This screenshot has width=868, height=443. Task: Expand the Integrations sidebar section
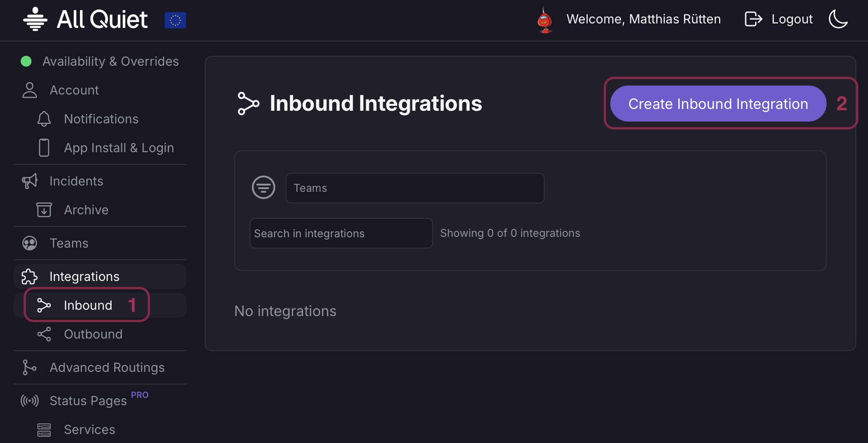click(84, 276)
